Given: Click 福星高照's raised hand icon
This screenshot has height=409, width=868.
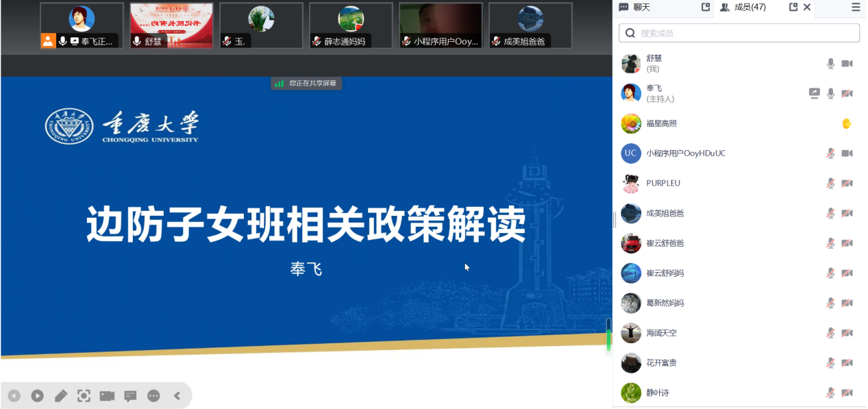Looking at the screenshot, I should pyautogui.click(x=847, y=123).
